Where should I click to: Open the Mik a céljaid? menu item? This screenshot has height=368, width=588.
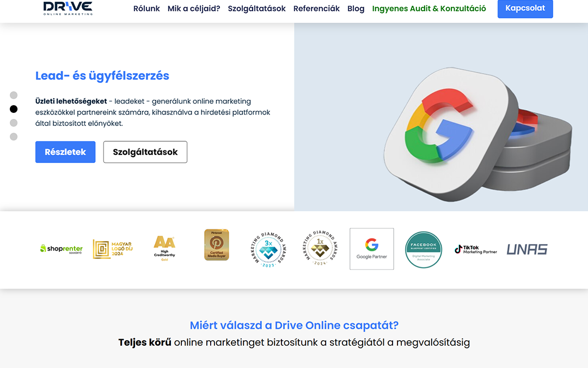(194, 8)
